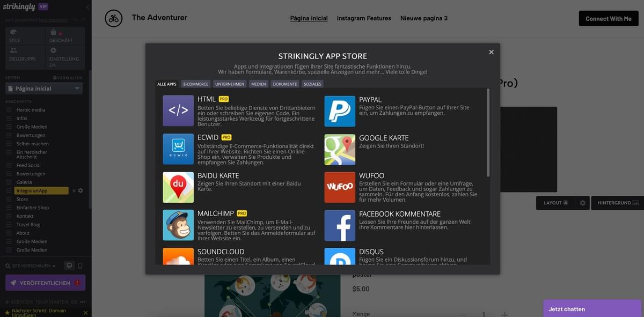Open the DE language selector

click(74, 302)
